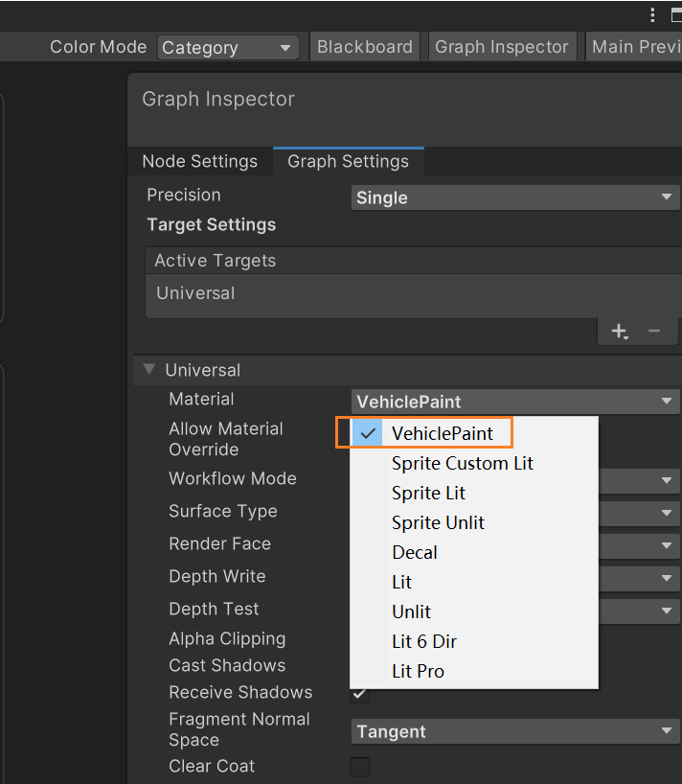Click the minus icon to remove target
Image resolution: width=682 pixels, height=784 pixels.
tap(654, 332)
